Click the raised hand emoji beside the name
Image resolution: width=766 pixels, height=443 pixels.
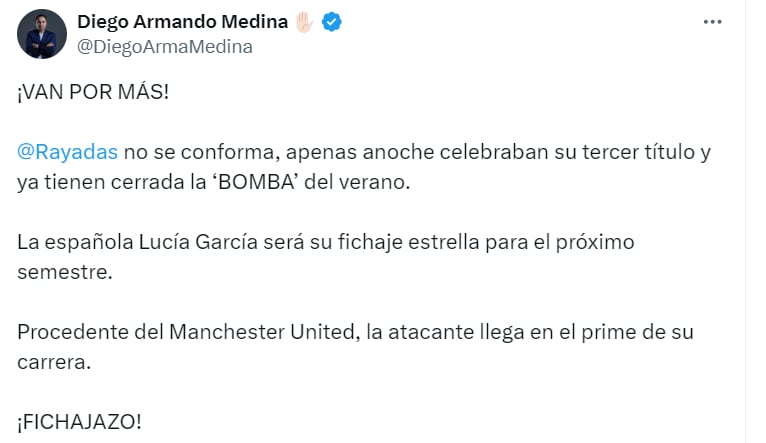click(x=304, y=22)
